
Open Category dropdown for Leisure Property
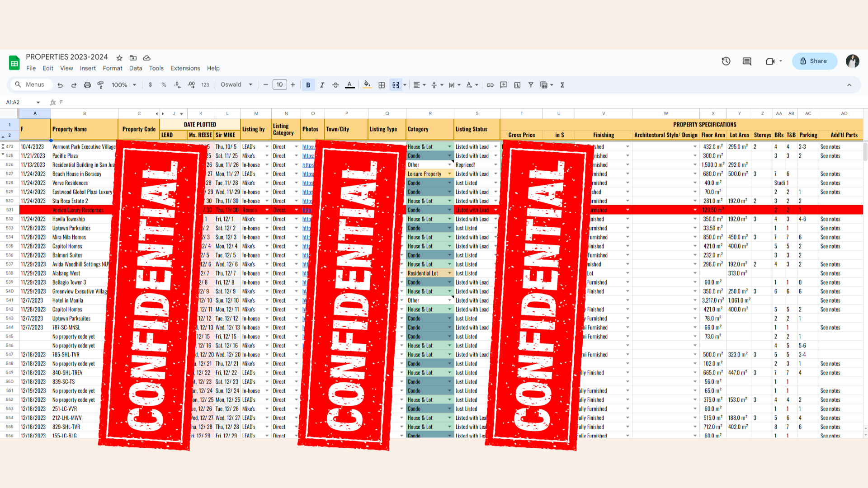449,174
